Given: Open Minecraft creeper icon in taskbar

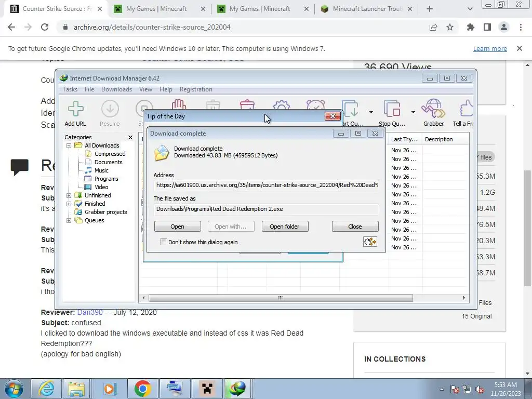Looking at the screenshot, I should pyautogui.click(x=207, y=389).
